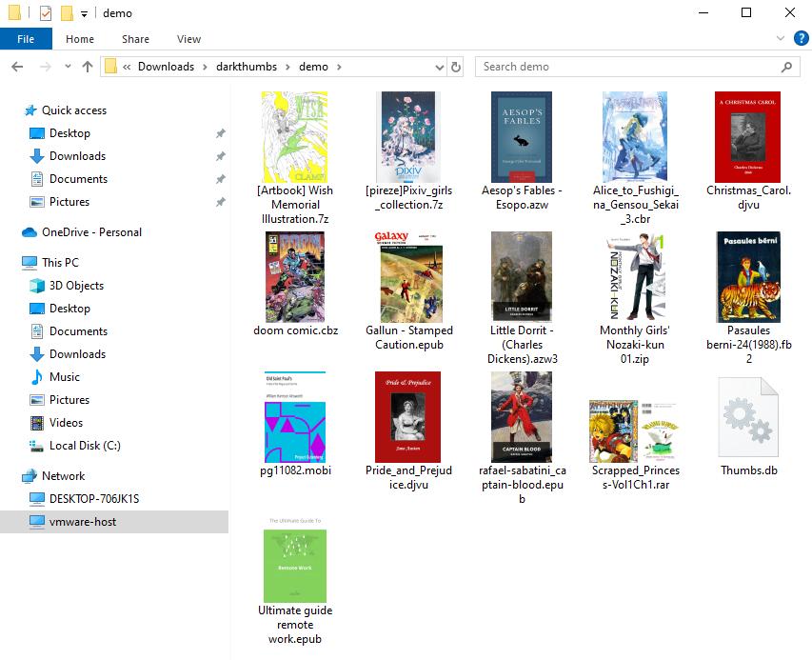Select the doom comic.cbz thumbnail
The image size is (812, 660).
[x=295, y=277]
